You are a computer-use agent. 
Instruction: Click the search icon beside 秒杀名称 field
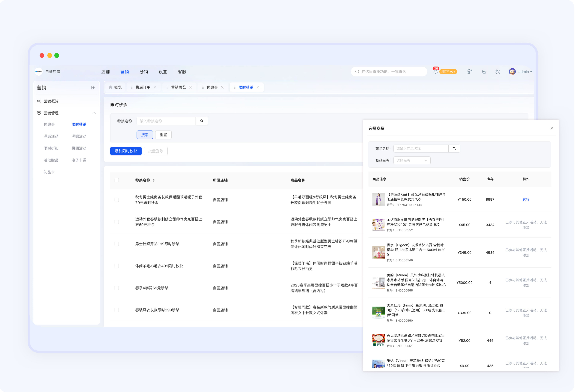coord(202,121)
